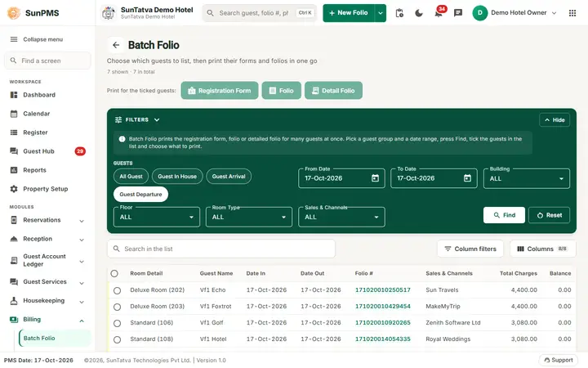Open the From Date calendar icon

click(x=375, y=178)
